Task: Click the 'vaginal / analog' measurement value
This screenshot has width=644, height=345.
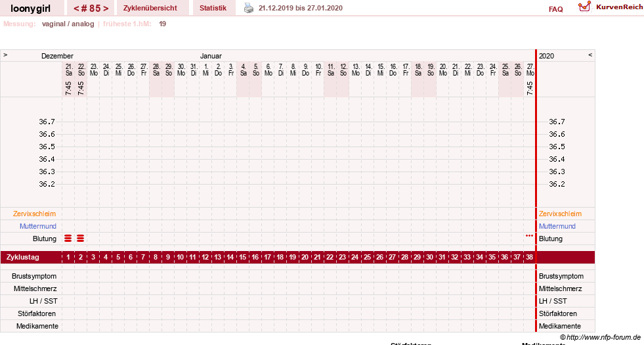Action: 68,24
